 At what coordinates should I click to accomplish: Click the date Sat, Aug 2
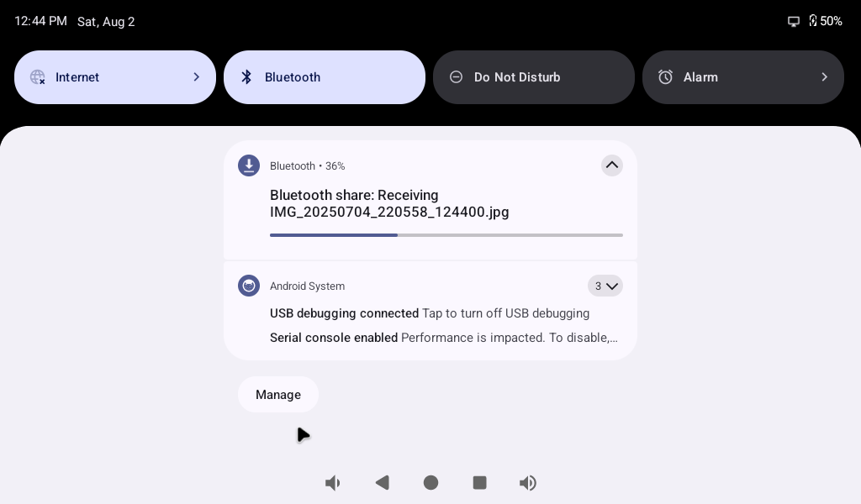pyautogui.click(x=106, y=21)
